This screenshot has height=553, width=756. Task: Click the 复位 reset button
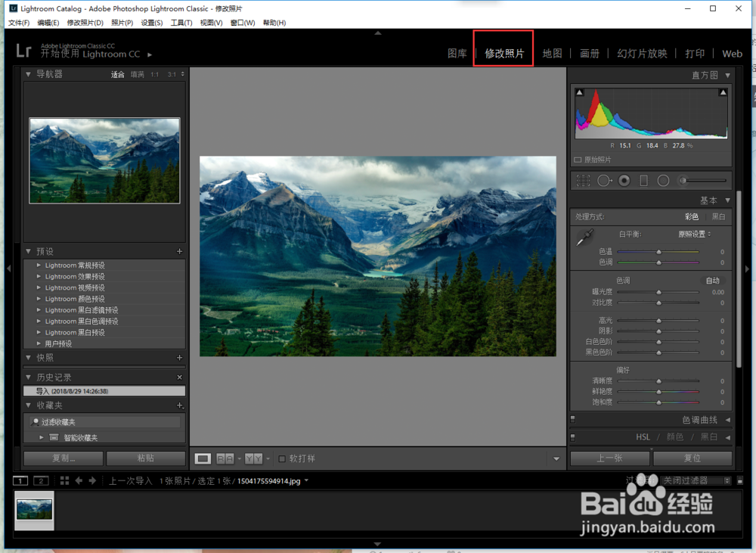point(692,458)
